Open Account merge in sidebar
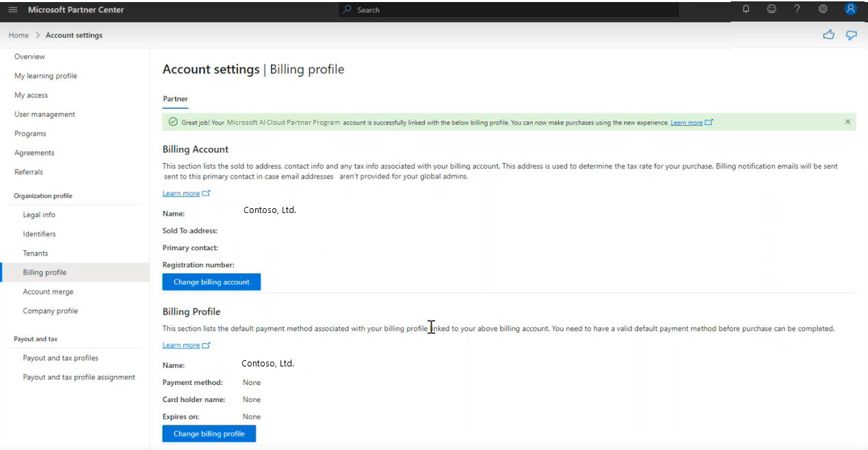The image size is (868, 450). point(48,291)
